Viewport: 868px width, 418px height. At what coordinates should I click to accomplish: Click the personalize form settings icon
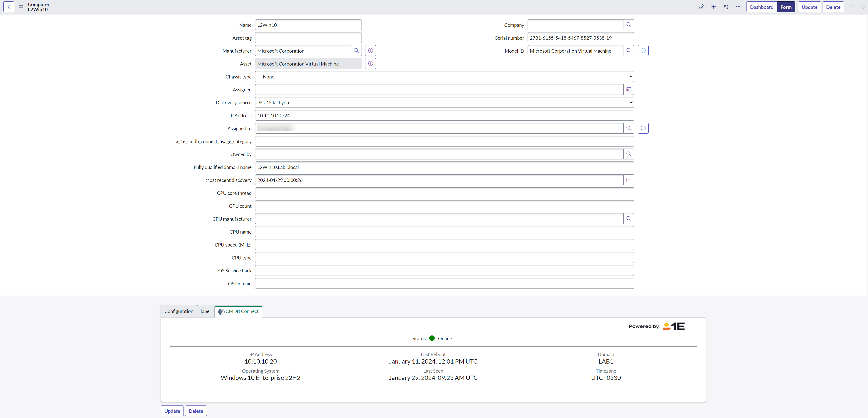click(726, 7)
